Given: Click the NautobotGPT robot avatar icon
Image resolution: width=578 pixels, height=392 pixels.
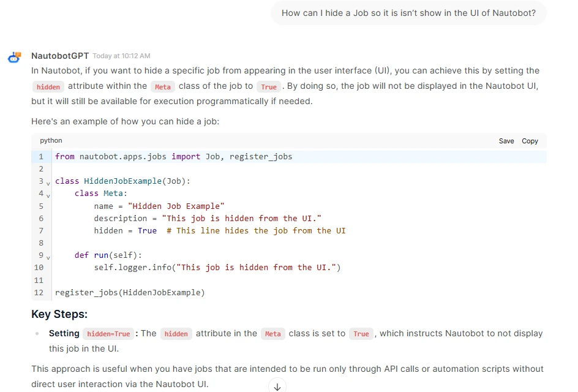Looking at the screenshot, I should [14, 57].
